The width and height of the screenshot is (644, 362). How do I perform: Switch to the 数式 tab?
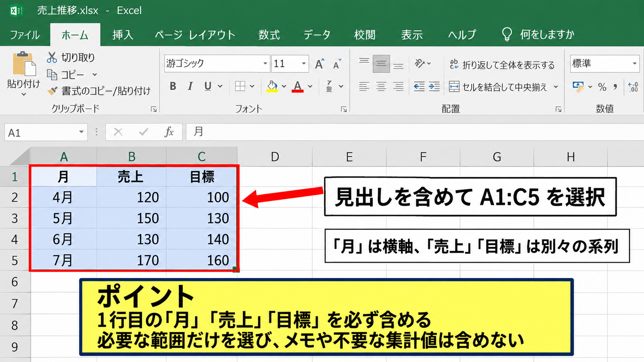[269, 35]
